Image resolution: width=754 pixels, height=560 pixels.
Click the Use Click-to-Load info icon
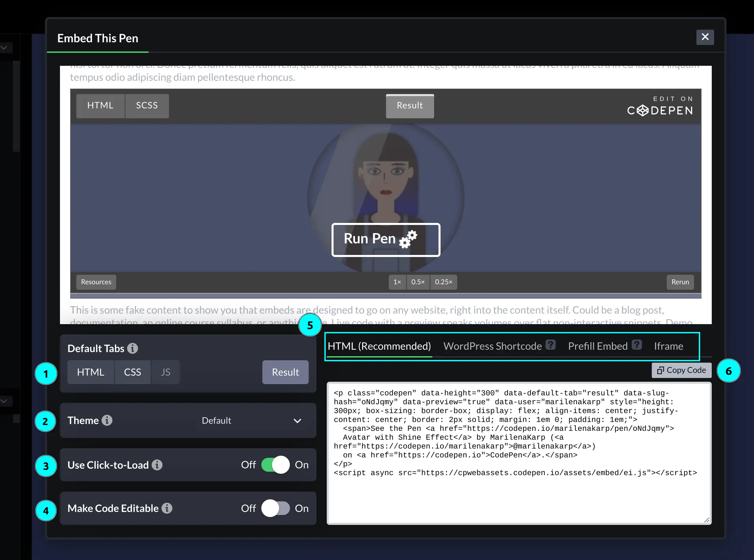(x=157, y=465)
